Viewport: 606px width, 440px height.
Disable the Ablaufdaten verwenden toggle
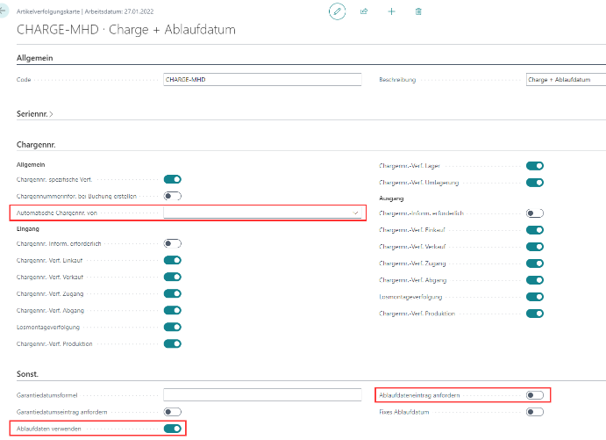click(173, 428)
